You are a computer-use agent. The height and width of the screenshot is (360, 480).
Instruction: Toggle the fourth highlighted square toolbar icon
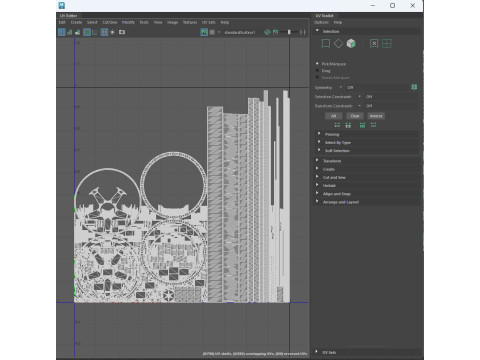coord(87,32)
